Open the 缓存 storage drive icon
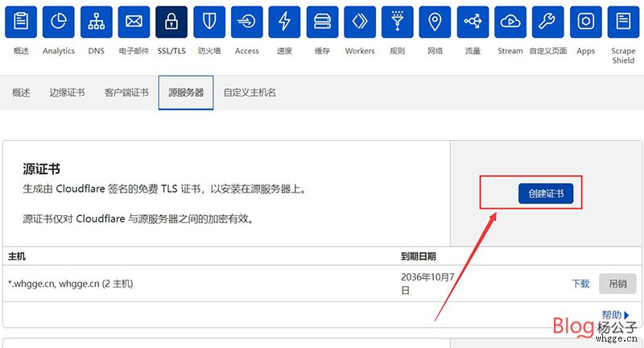Viewport: 644px width, 348px height. [x=322, y=22]
